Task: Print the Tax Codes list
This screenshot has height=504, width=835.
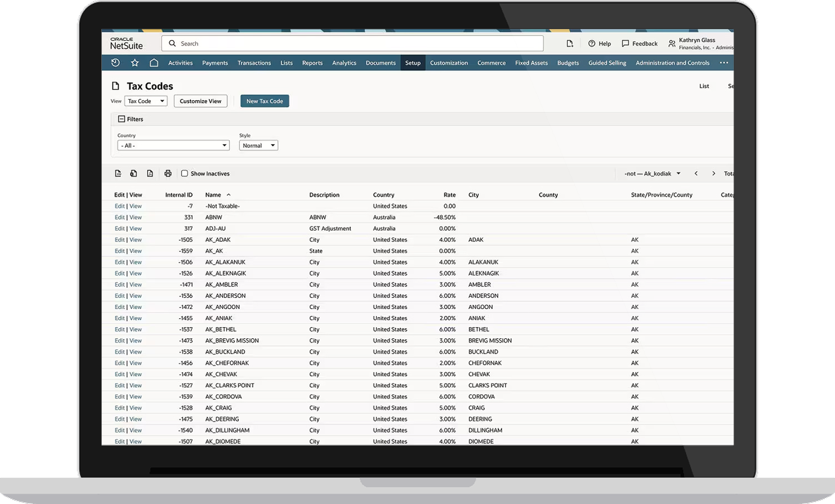Action: (x=168, y=174)
